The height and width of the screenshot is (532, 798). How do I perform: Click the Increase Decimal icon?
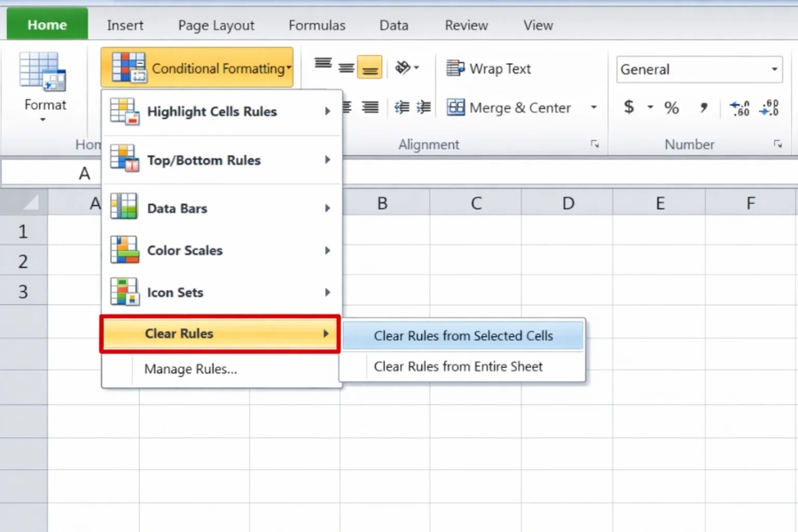pos(739,107)
